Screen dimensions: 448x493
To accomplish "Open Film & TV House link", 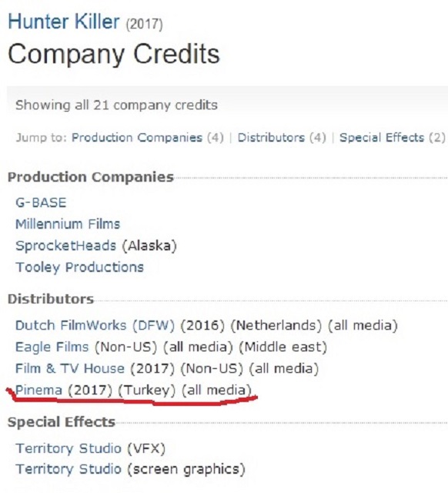I will pyautogui.click(x=70, y=368).
